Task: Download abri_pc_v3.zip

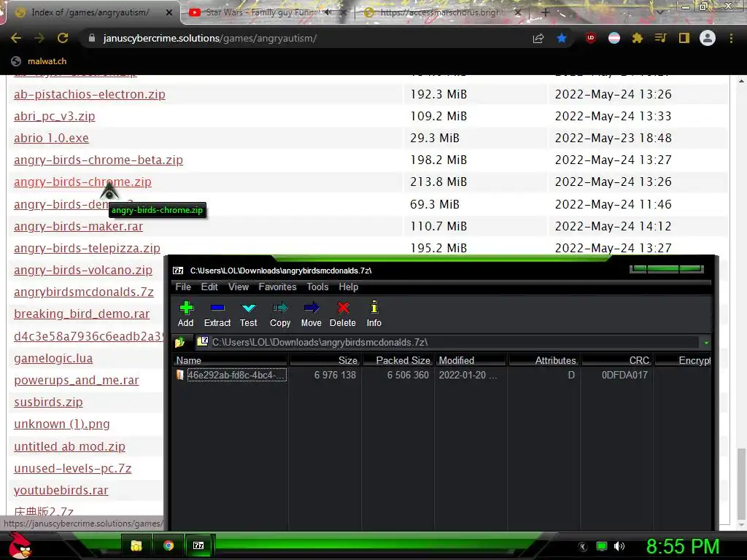Action: click(x=54, y=116)
